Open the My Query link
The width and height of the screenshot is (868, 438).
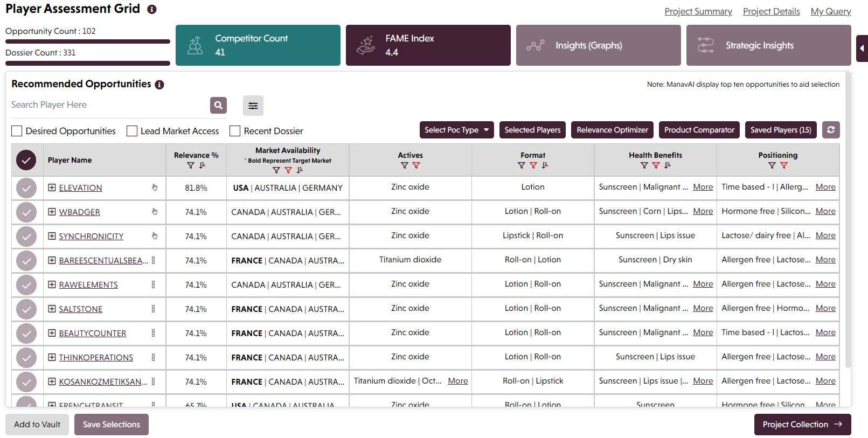pyautogui.click(x=831, y=11)
